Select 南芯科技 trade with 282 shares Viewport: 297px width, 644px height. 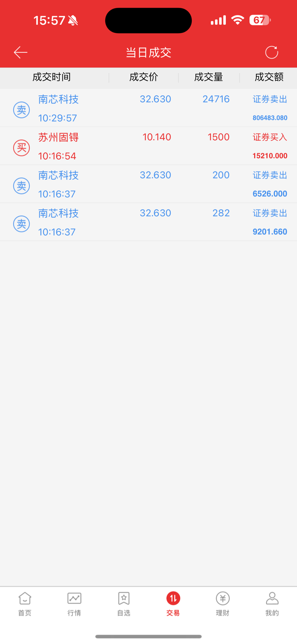click(x=148, y=222)
